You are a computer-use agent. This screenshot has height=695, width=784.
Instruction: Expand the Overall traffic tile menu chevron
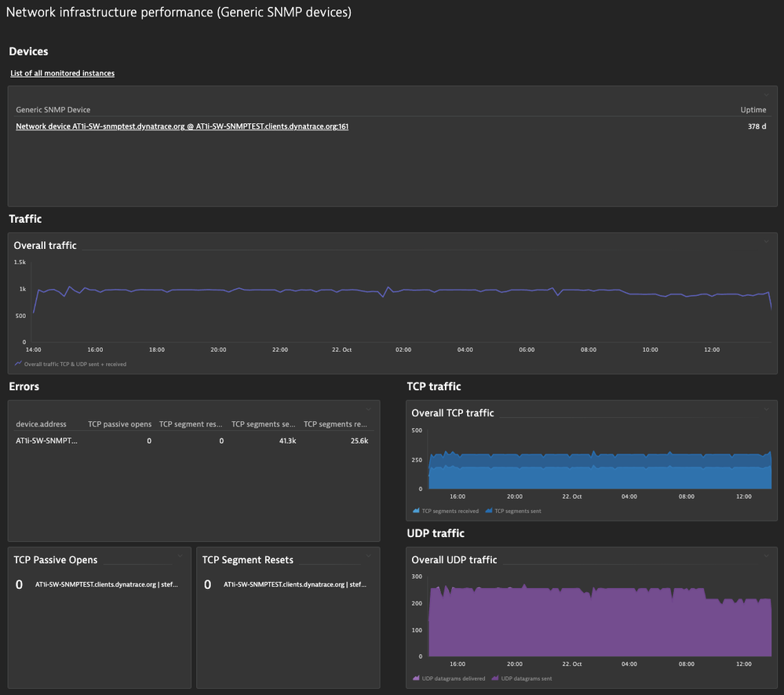click(767, 242)
